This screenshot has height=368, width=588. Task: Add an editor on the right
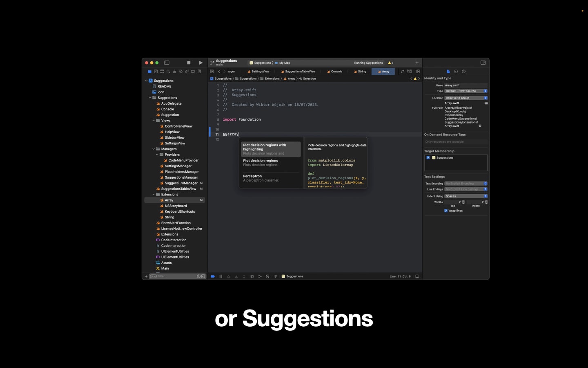418,72
